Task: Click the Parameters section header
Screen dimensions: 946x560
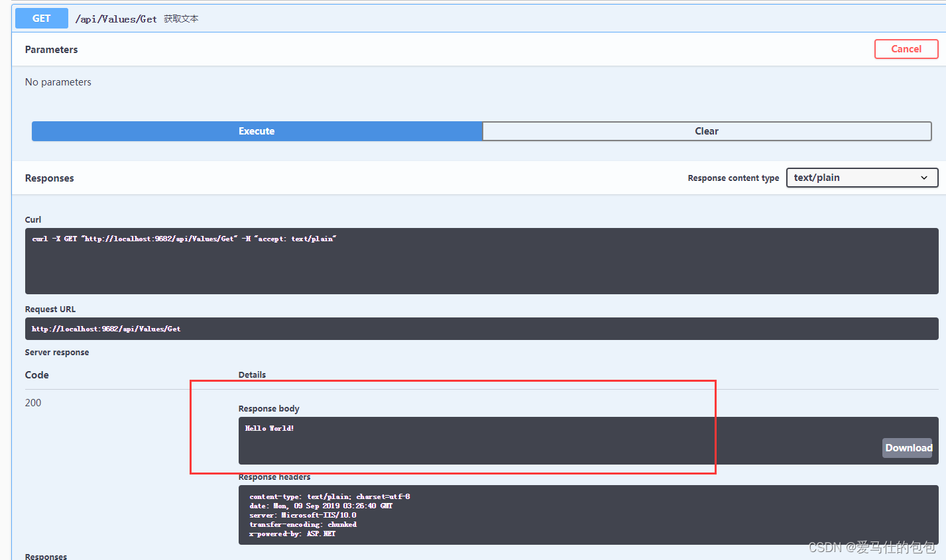Action: (x=51, y=49)
